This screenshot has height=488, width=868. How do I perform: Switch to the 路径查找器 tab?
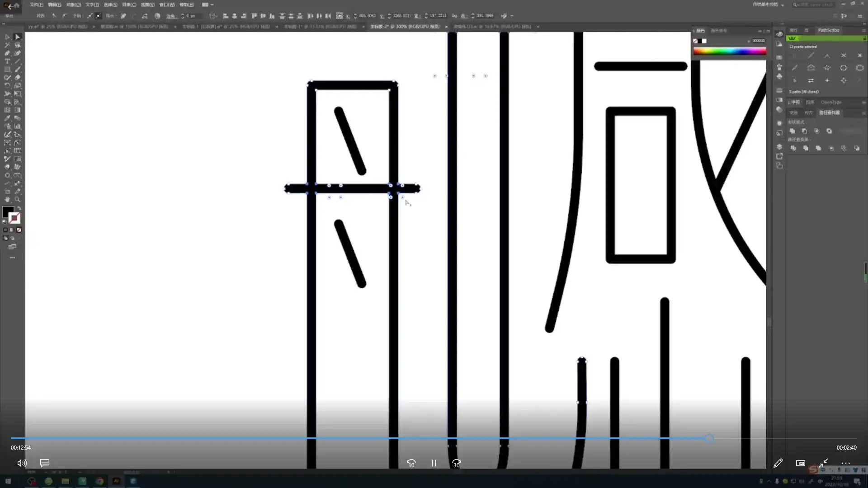(x=830, y=113)
